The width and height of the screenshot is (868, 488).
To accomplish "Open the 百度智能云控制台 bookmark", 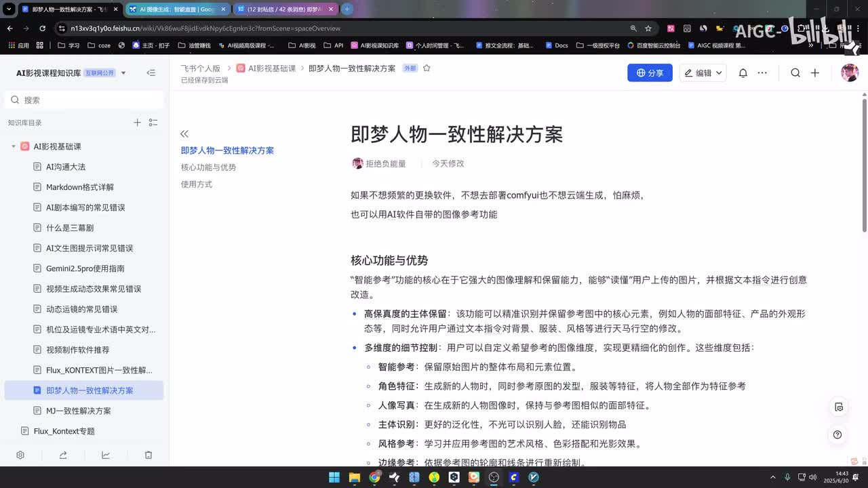I will coord(654,45).
